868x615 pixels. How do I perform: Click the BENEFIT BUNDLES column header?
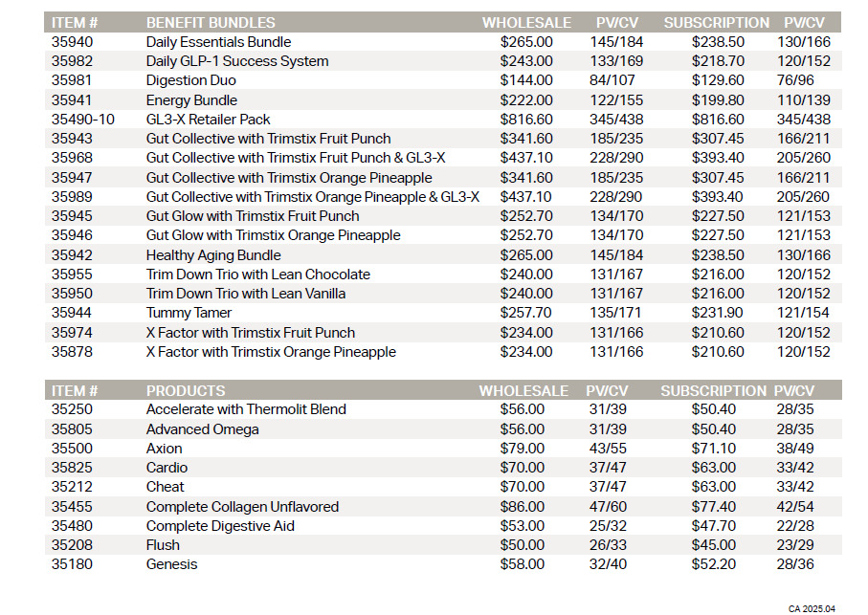tap(211, 23)
